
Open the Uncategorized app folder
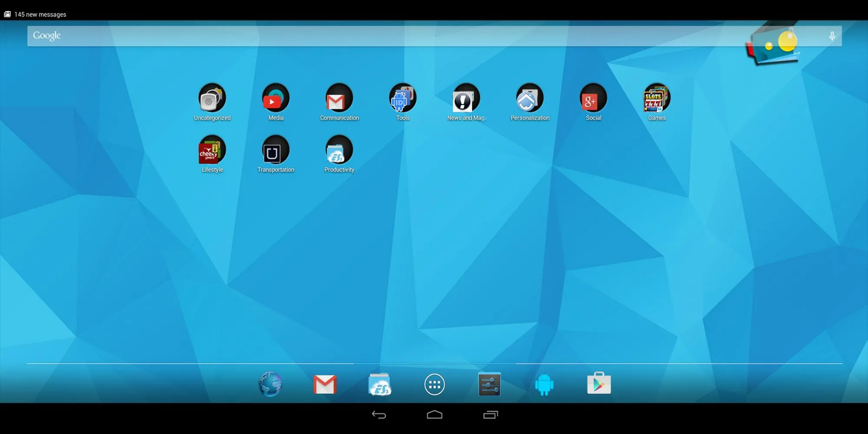tap(212, 99)
